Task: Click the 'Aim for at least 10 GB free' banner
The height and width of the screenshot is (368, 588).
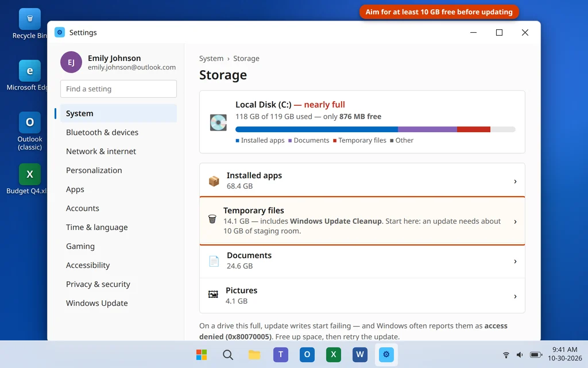Action: coord(439,12)
